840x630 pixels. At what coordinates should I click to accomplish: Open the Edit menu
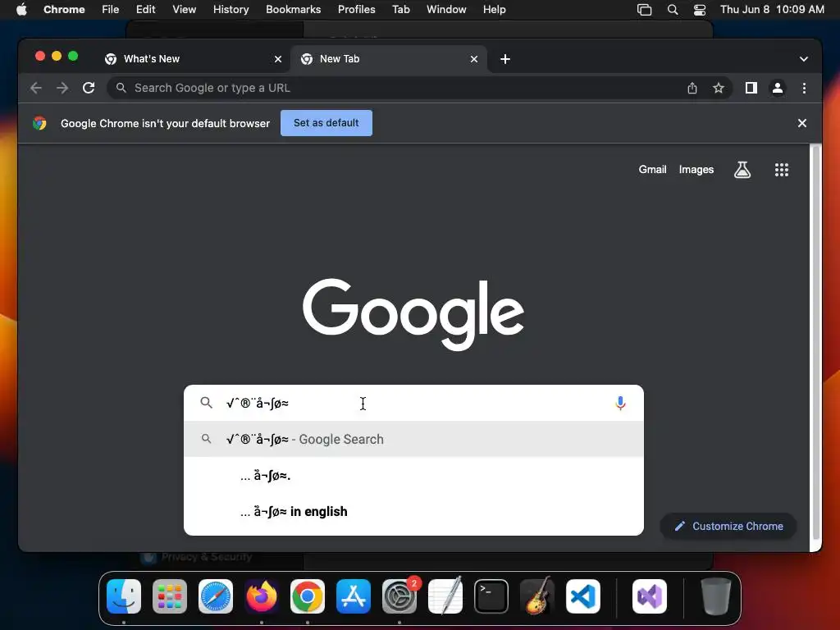[145, 10]
